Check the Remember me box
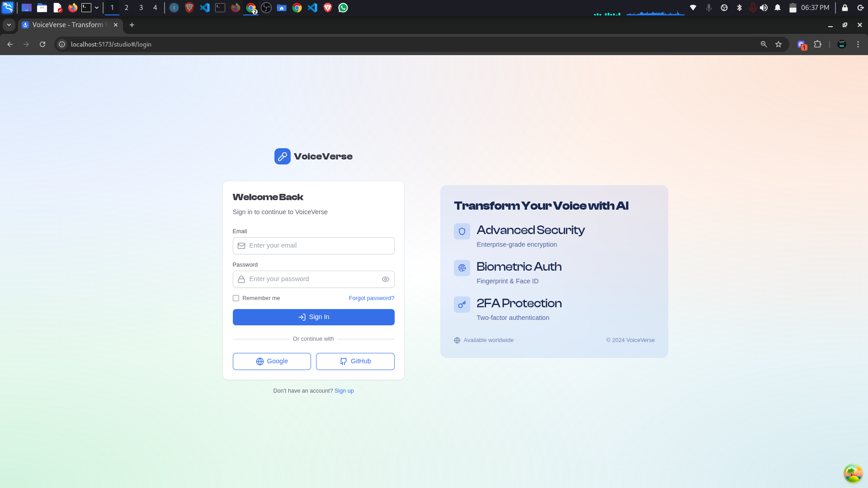Image resolution: width=868 pixels, height=488 pixels. (236, 298)
